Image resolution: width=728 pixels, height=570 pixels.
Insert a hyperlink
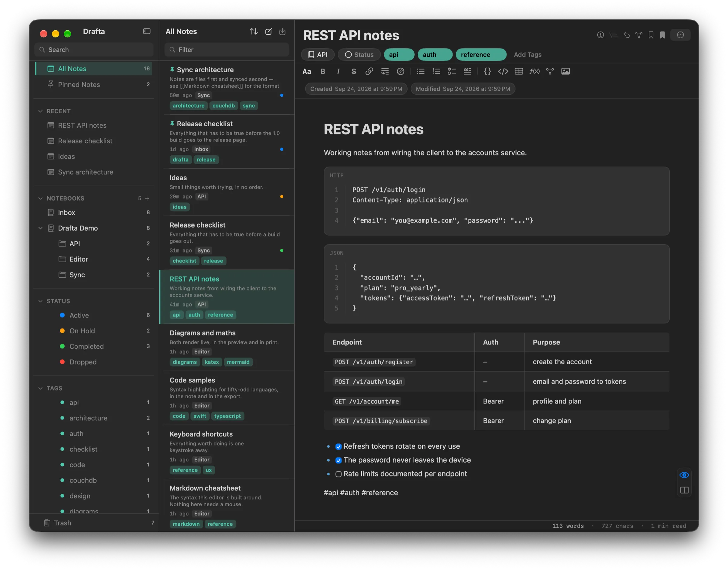pyautogui.click(x=369, y=71)
